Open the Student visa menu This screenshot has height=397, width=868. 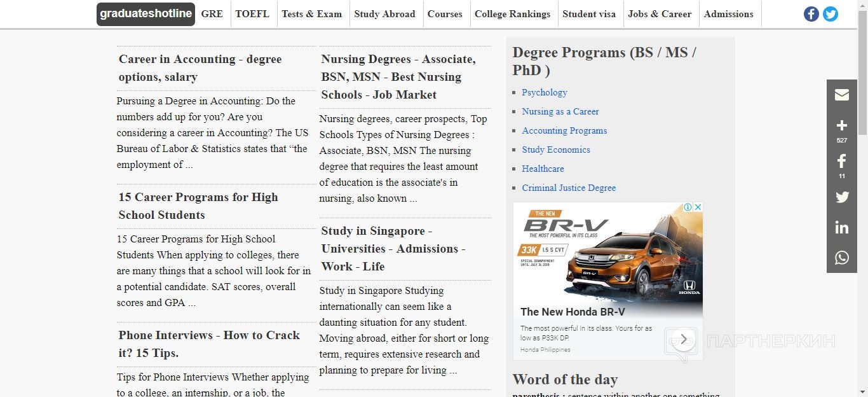(589, 14)
